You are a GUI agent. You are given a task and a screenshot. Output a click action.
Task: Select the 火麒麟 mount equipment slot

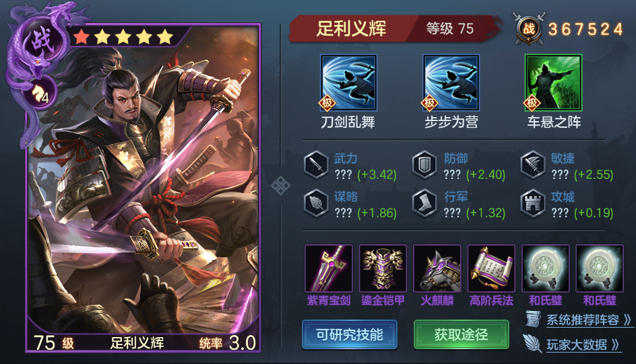[437, 268]
